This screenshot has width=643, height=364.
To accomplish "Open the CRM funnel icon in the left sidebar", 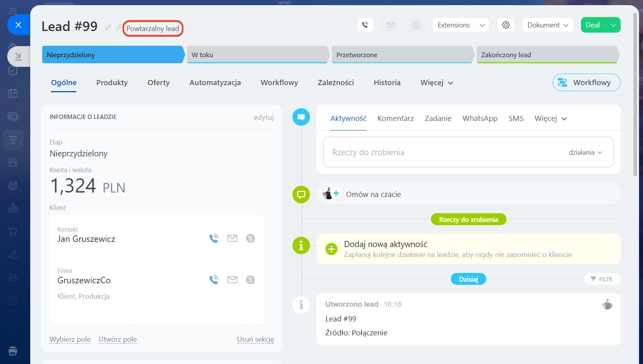I will (x=13, y=140).
